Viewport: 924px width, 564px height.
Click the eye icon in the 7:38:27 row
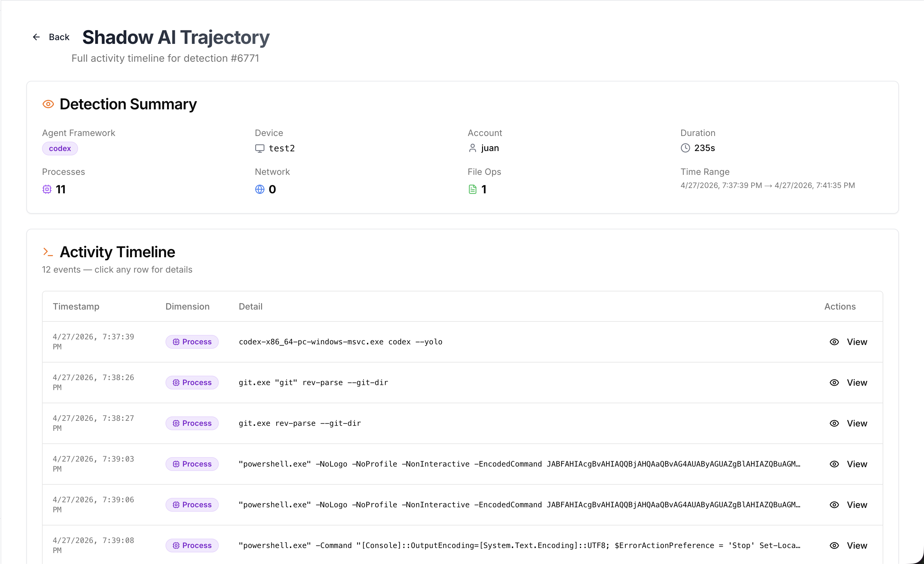pyautogui.click(x=834, y=423)
